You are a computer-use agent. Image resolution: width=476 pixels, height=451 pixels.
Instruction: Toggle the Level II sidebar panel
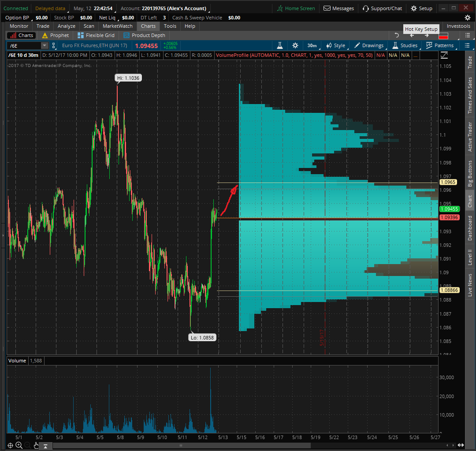(x=470, y=257)
